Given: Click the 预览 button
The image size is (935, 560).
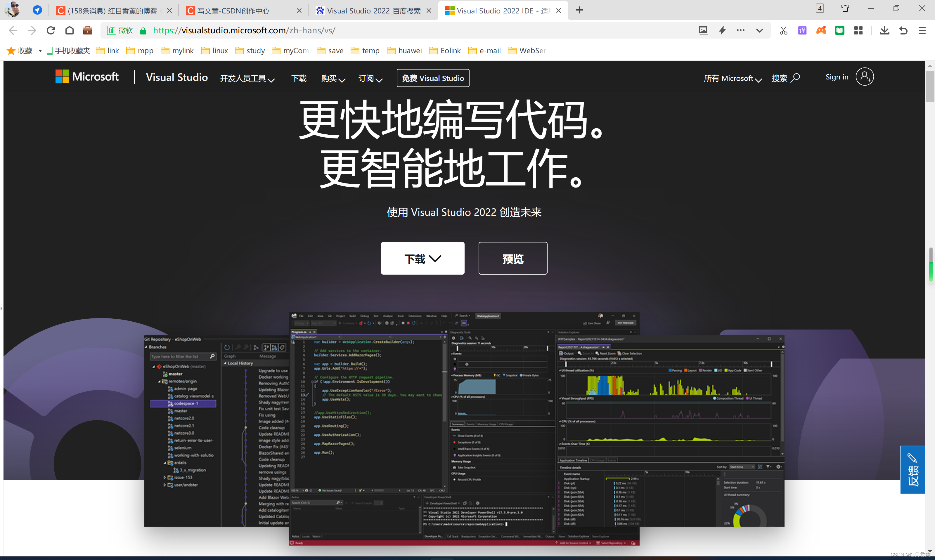Looking at the screenshot, I should point(512,258).
